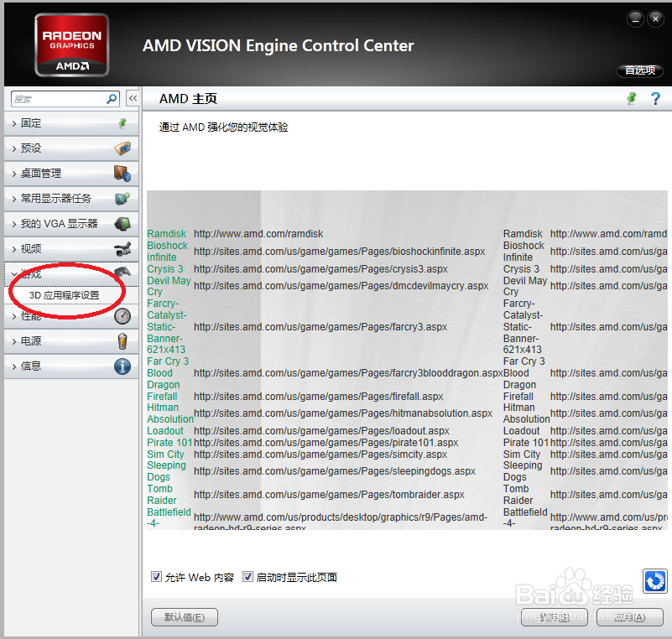This screenshot has width=672, height=639.
Task: Click the pin icon in 固定 row
Action: click(122, 123)
